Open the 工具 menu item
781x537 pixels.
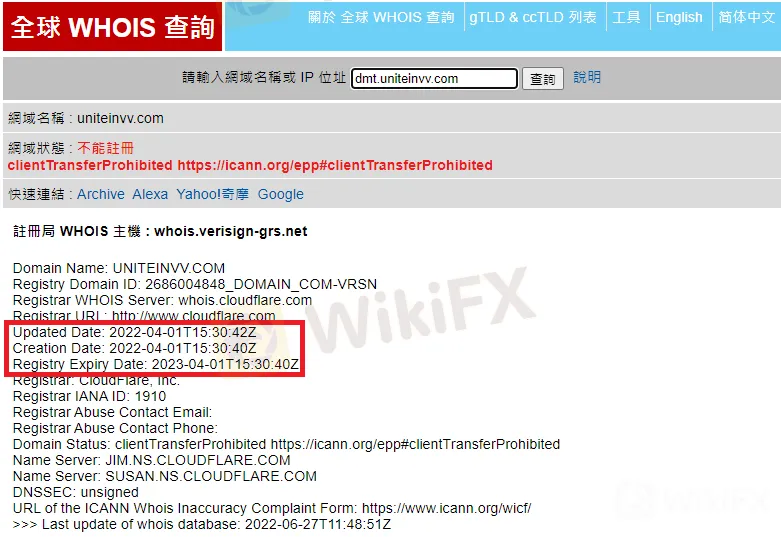point(626,17)
